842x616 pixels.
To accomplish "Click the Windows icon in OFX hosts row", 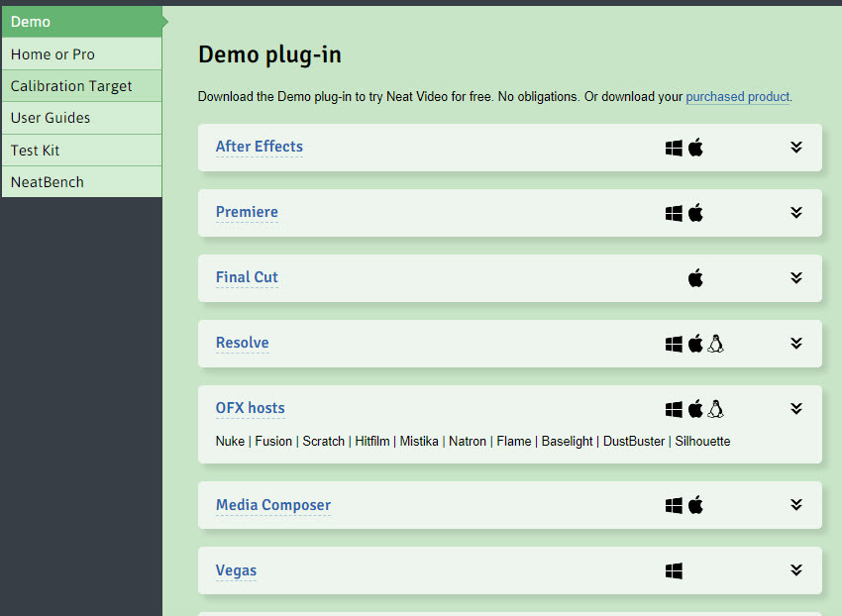I will (x=674, y=409).
